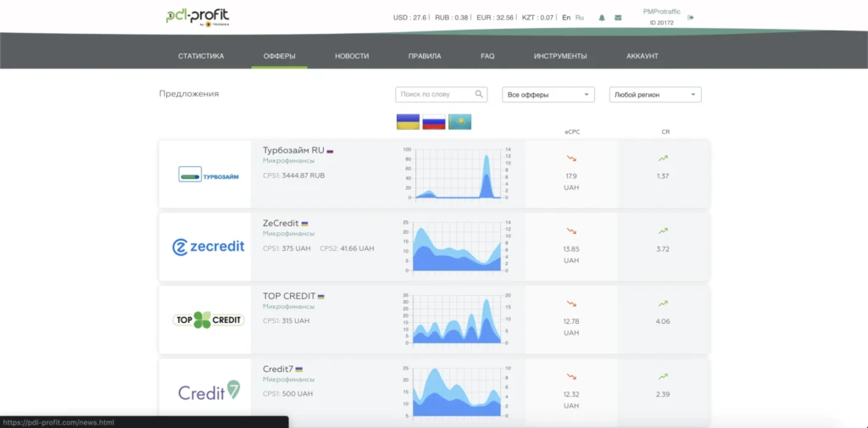Viewport: 868px width, 428px height.
Task: Click the USD : 27.6 exchange rate
Action: (409, 18)
